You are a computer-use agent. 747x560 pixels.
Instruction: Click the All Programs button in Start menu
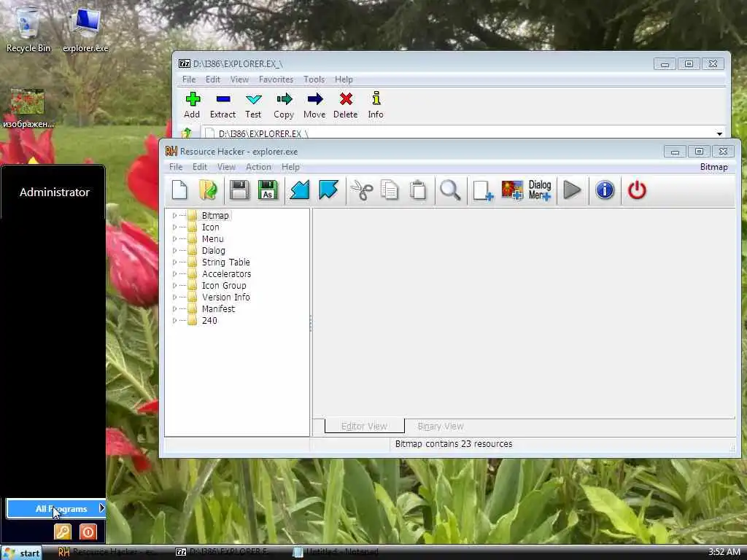55,508
